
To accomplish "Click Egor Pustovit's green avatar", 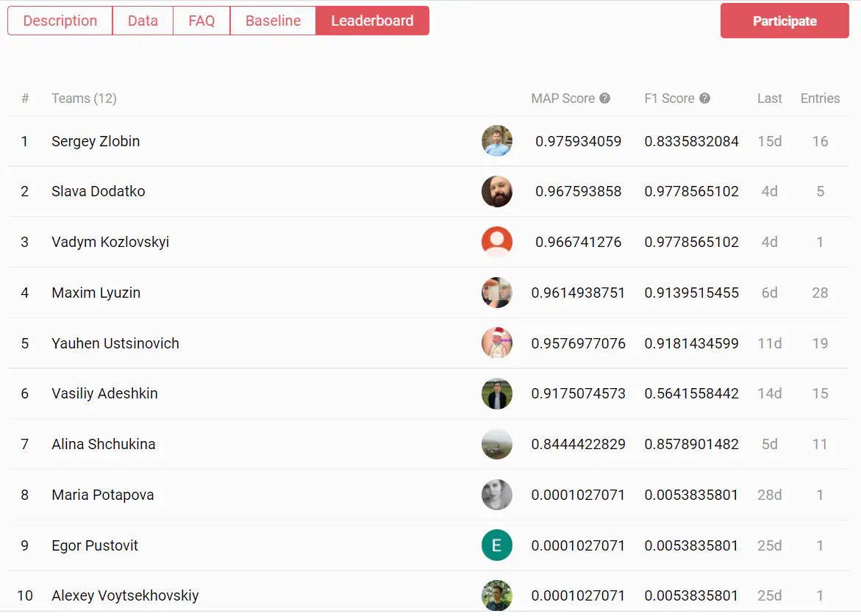I will [497, 545].
